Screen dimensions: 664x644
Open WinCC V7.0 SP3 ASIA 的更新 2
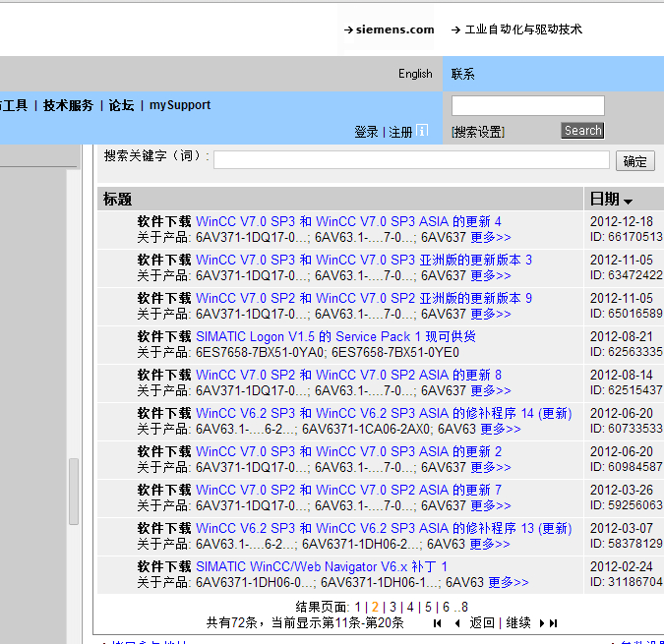point(348,452)
